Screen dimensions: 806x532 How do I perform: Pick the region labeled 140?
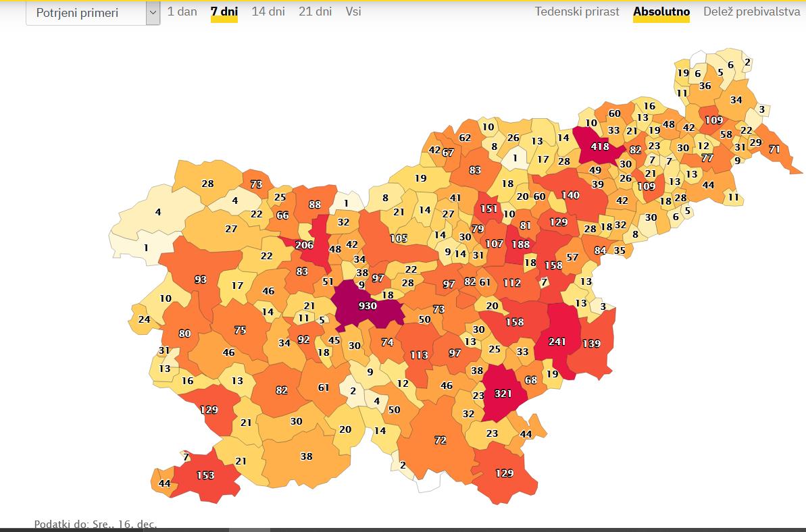[570, 194]
